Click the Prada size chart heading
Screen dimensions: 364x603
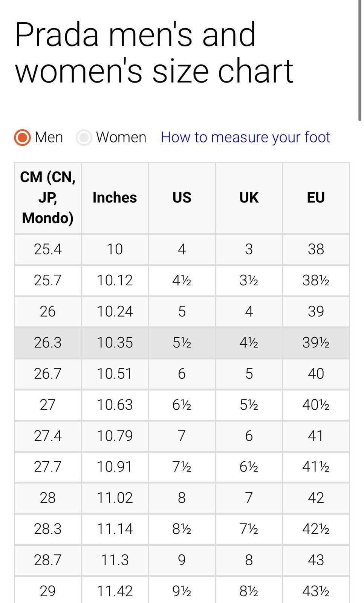[x=154, y=52]
